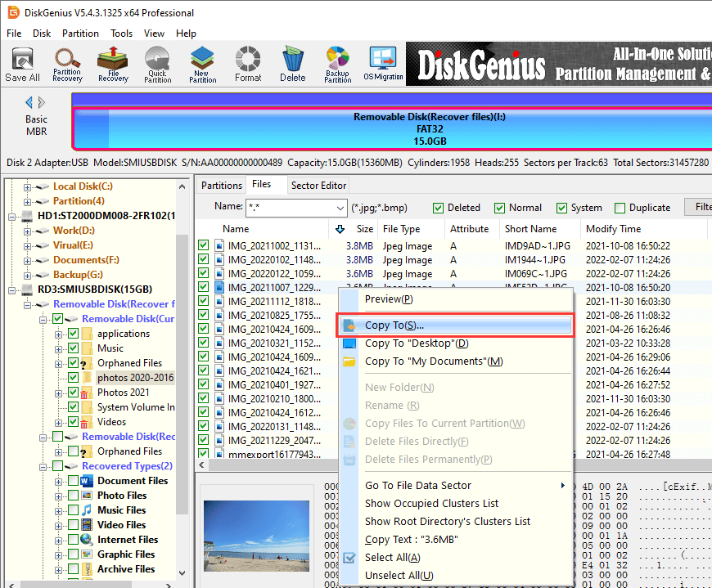Open the Partition menu
This screenshot has width=712, height=588.
point(80,34)
